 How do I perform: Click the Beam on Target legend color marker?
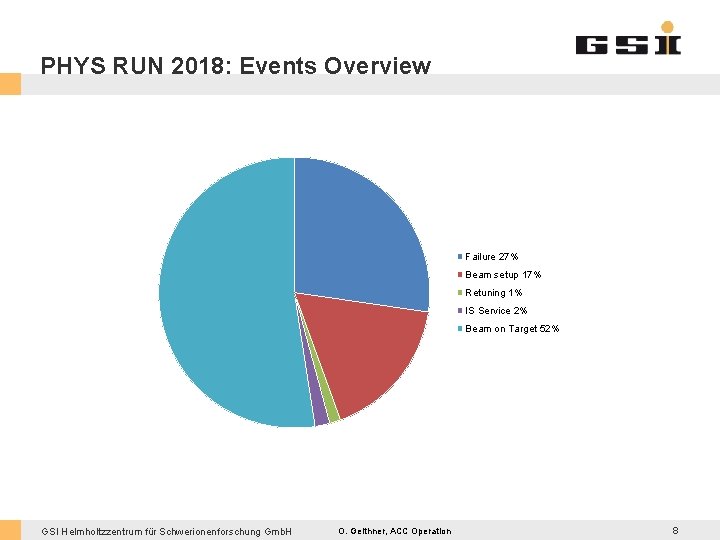click(460, 329)
